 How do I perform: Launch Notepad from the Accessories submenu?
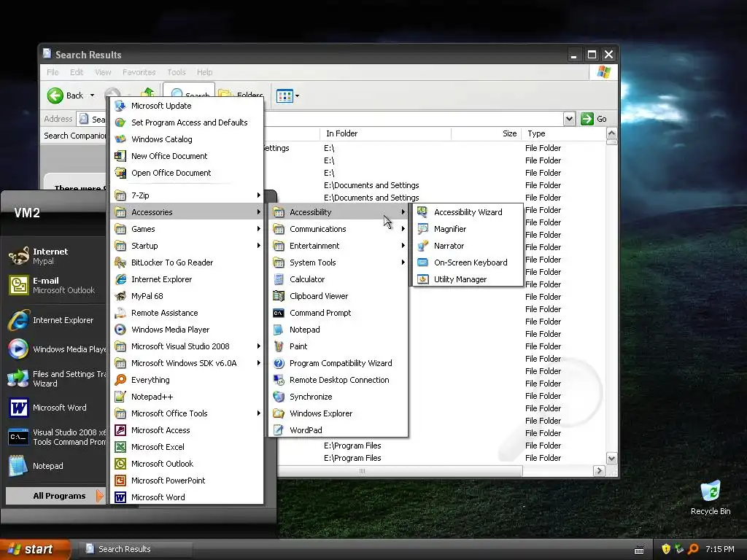tap(337, 330)
